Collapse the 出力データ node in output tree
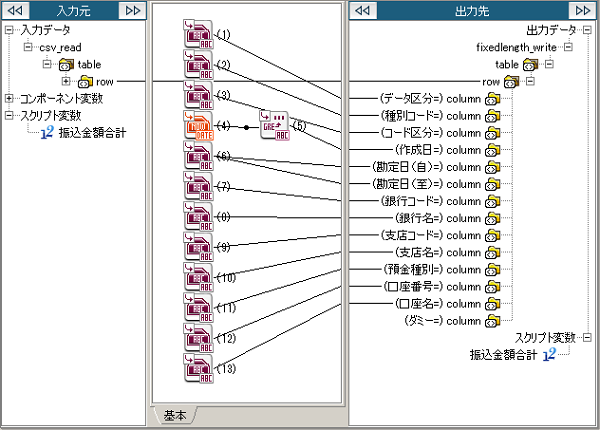This screenshot has height=430, width=600. (586, 31)
